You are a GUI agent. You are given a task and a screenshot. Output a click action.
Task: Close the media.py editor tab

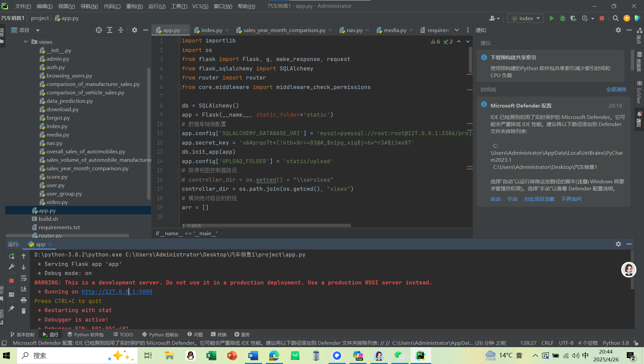pos(411,30)
